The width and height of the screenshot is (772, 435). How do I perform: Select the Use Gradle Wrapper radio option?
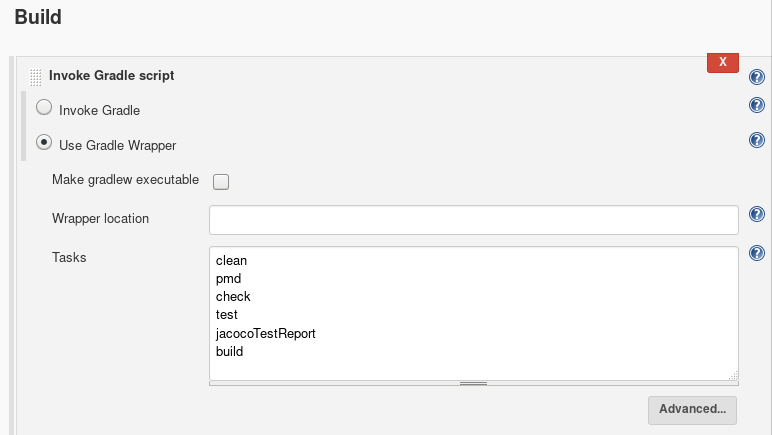[44, 143]
